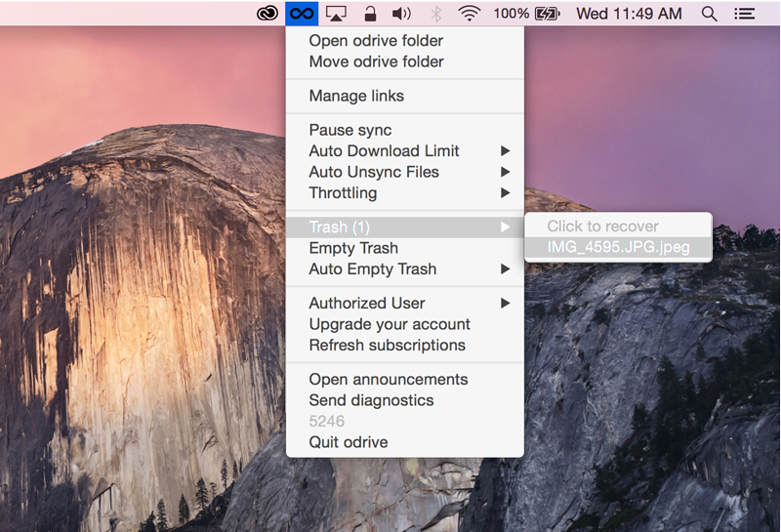Select Pause sync in the menu
Image resolution: width=781 pixels, height=532 pixels.
[405, 130]
